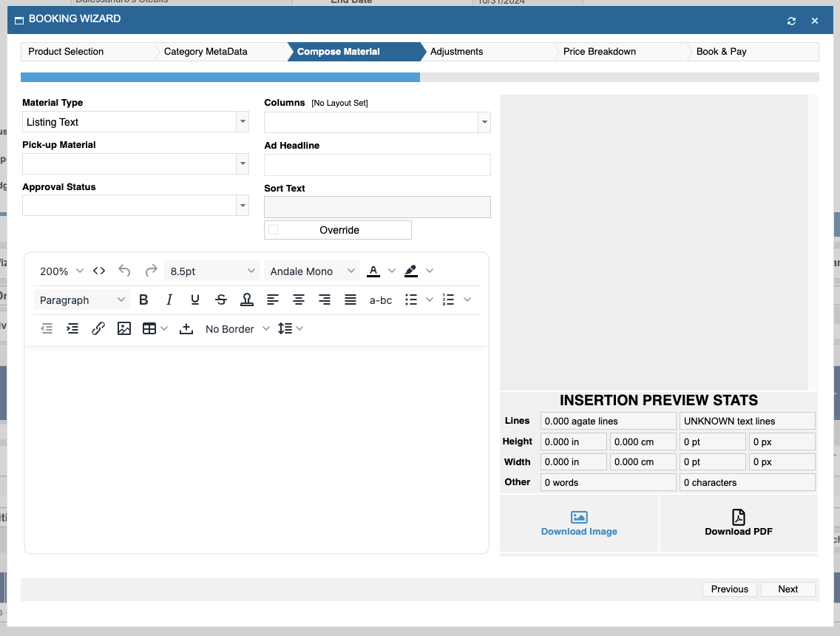Toggle bold formatting in editor toolbar

pyautogui.click(x=143, y=300)
